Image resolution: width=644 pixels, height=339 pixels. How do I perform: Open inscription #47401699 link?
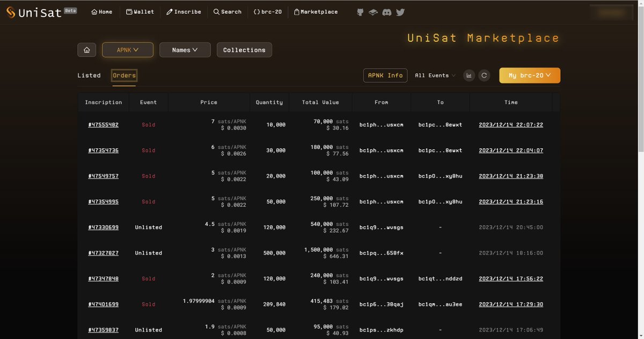(x=104, y=305)
